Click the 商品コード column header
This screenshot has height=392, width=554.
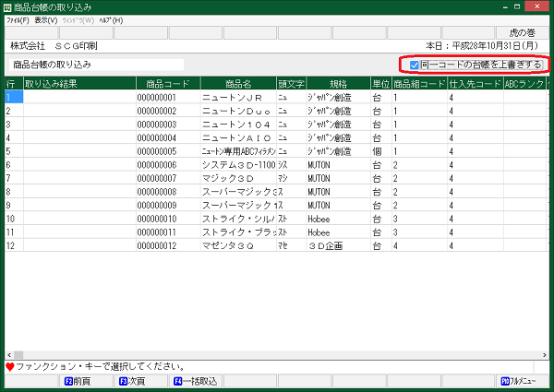tap(168, 84)
